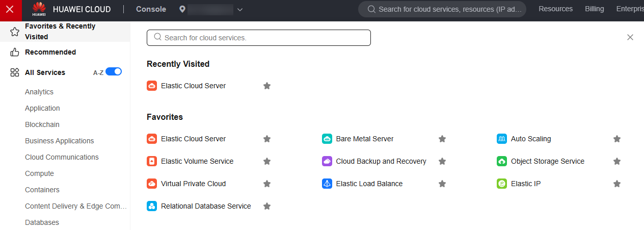Open the Blockchain category
Viewport: 644px width, 230px height.
[x=42, y=124]
